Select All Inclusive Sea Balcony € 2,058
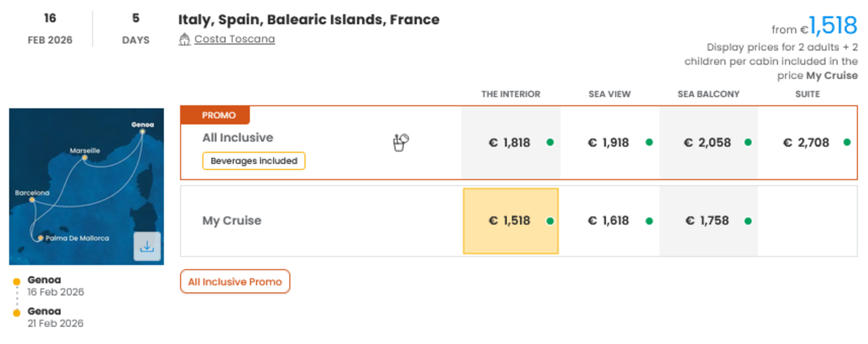 [708, 142]
